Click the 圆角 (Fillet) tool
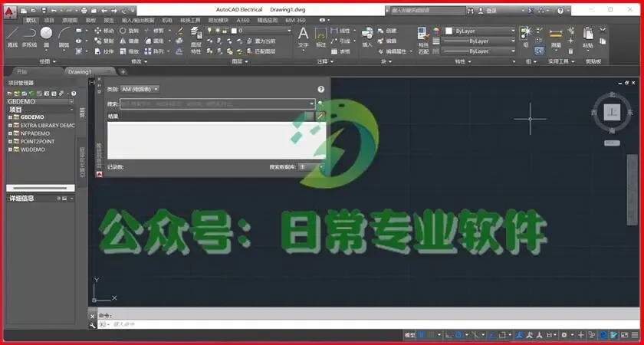644x345 pixels. (x=154, y=41)
